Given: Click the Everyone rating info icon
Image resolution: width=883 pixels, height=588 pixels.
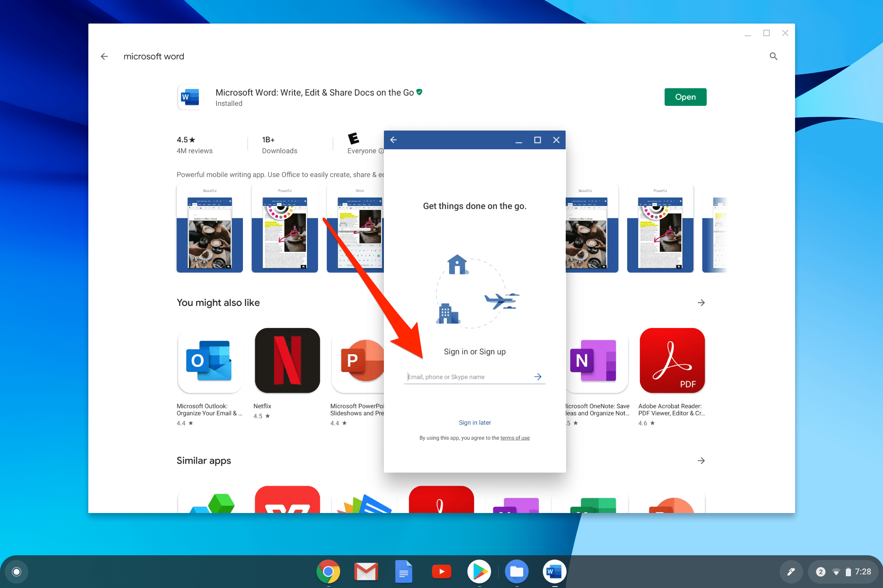Looking at the screenshot, I should (381, 151).
